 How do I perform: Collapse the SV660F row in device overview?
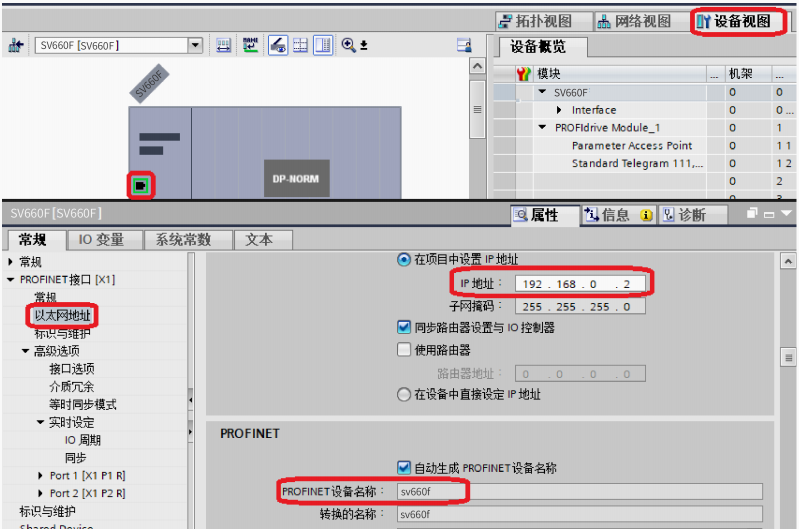[542, 92]
